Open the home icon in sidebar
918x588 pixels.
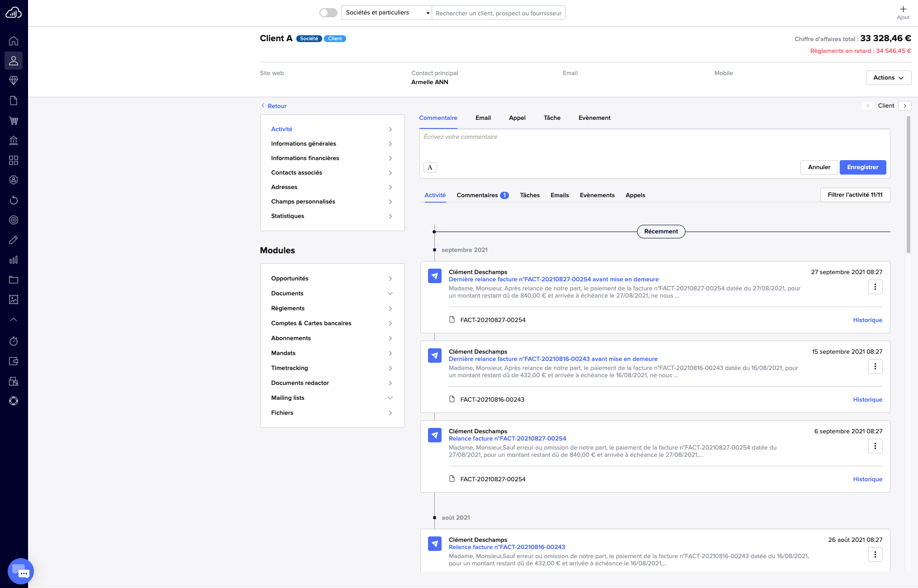pyautogui.click(x=14, y=41)
